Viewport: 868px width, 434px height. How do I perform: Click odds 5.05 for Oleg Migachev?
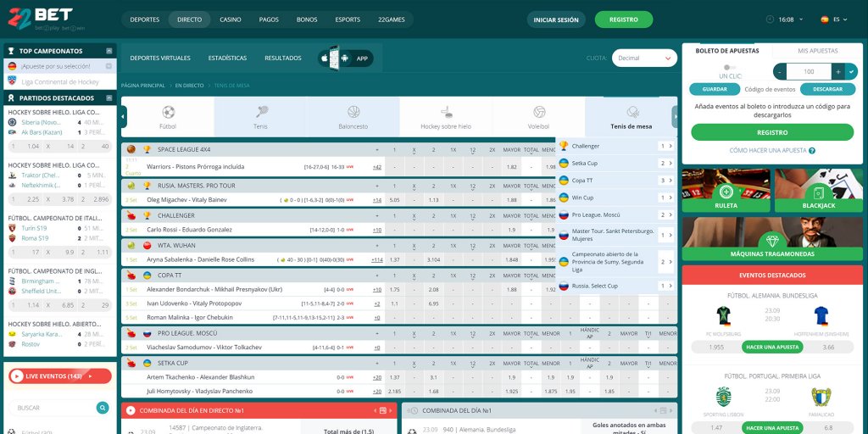point(395,200)
